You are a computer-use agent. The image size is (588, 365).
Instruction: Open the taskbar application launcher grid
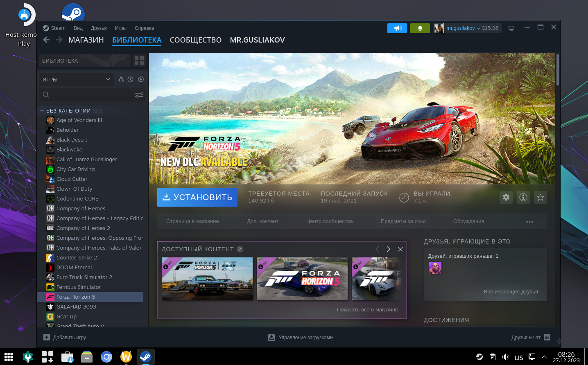pyautogui.click(x=9, y=357)
